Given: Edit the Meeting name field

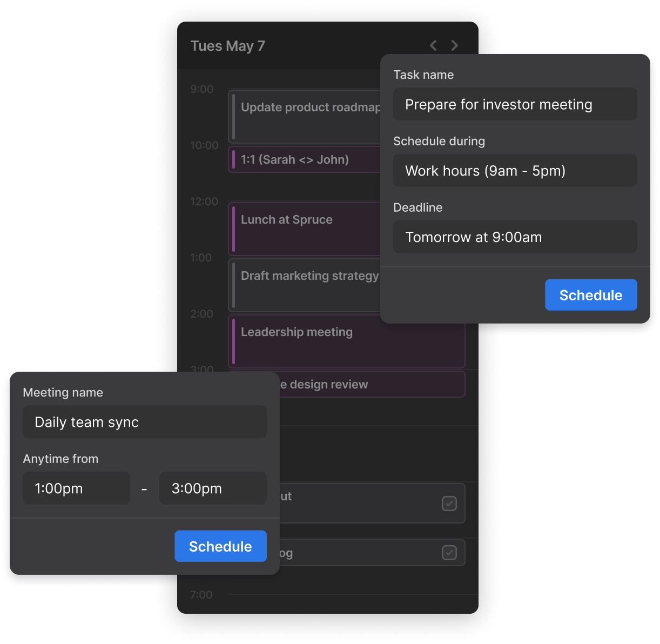Looking at the screenshot, I should [x=144, y=422].
